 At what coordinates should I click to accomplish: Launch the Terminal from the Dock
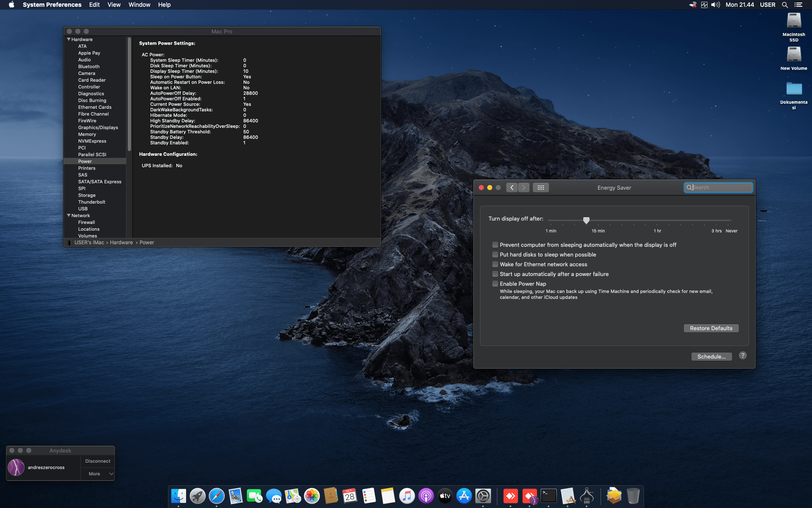pos(548,496)
